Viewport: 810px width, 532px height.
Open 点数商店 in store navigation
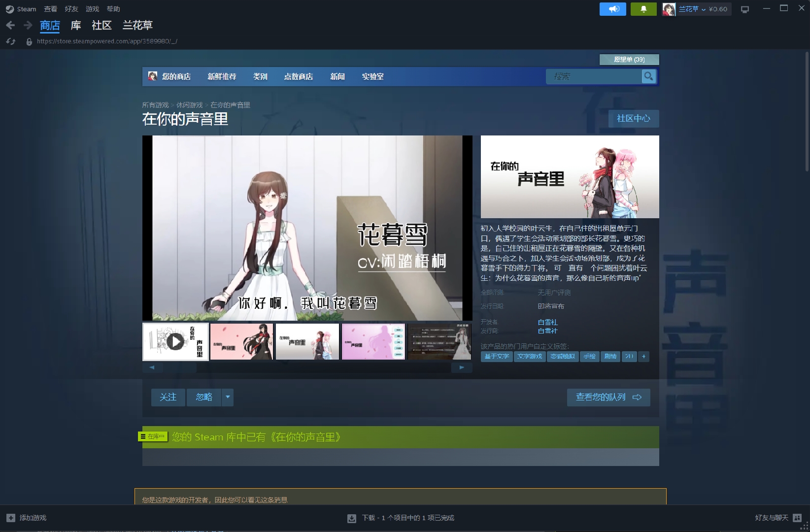(299, 76)
